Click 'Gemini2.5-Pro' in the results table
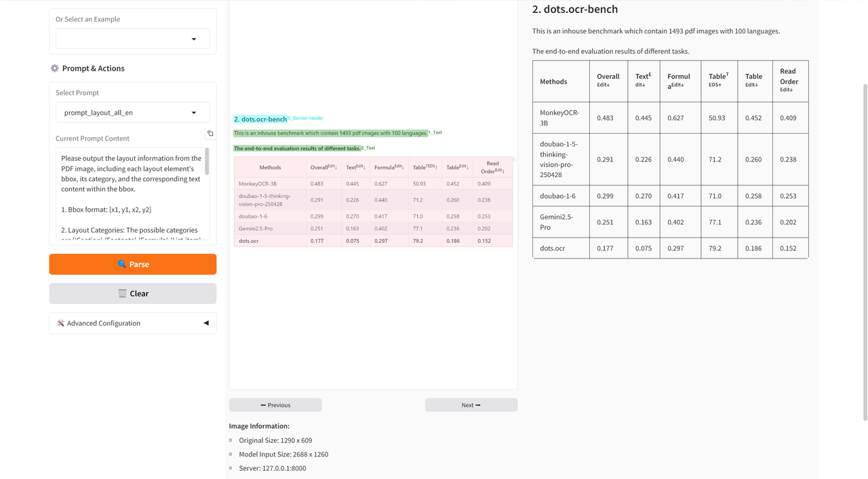 point(559,222)
